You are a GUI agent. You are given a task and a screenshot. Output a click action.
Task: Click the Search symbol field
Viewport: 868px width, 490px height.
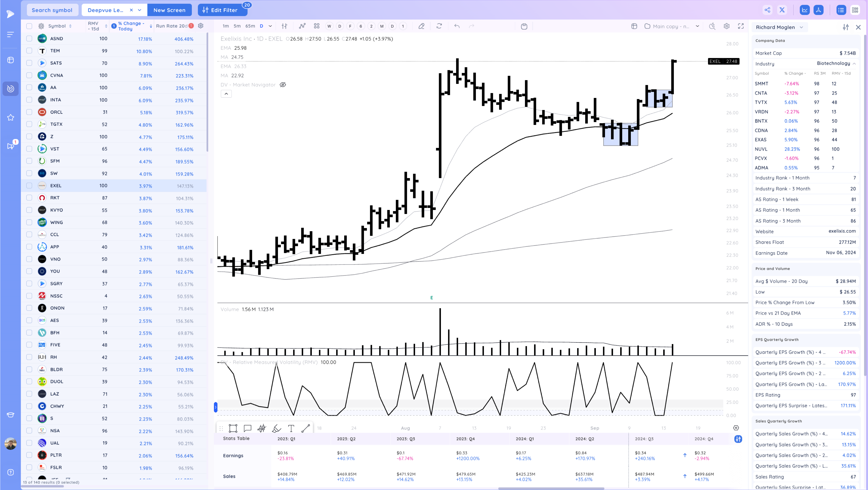point(52,10)
